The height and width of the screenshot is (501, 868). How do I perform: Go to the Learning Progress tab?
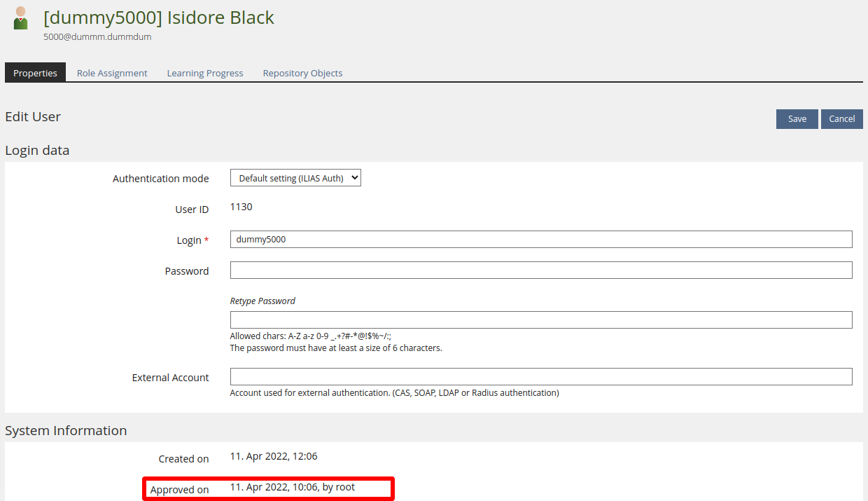[x=205, y=73]
